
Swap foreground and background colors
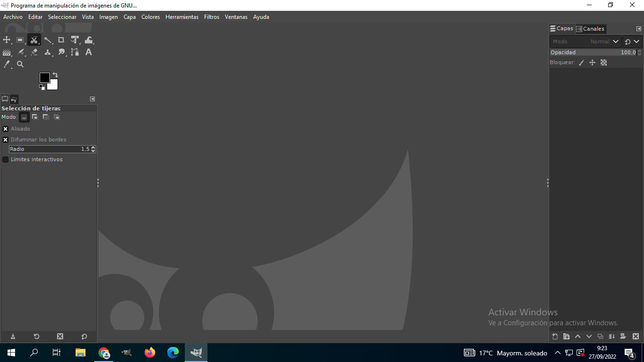55,75
